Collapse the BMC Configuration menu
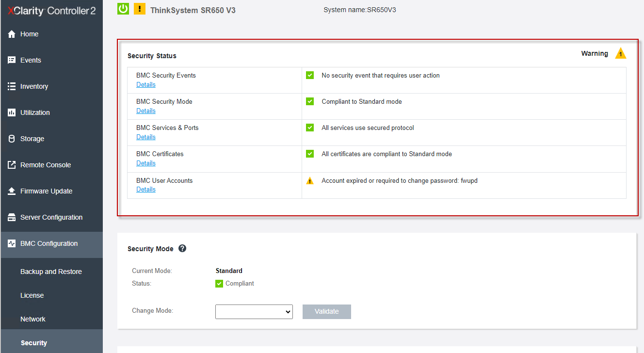This screenshot has width=644, height=353. coord(49,244)
